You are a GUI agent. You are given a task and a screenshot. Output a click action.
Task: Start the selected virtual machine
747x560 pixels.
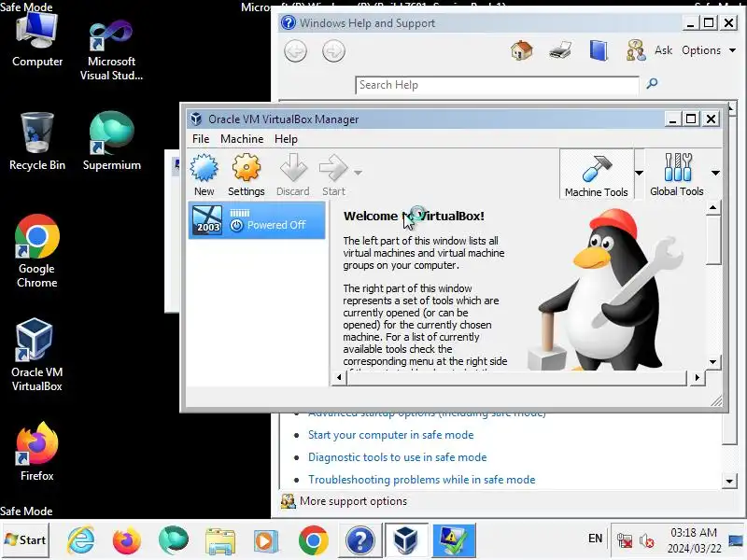pyautogui.click(x=333, y=175)
